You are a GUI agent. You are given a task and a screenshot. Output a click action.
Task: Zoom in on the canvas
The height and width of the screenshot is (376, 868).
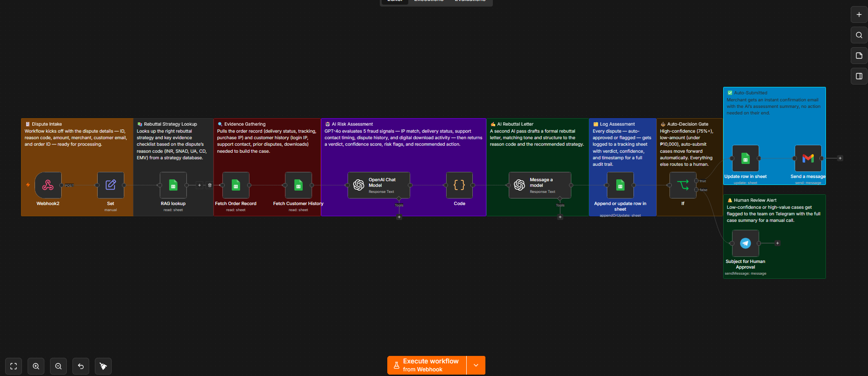pyautogui.click(x=36, y=366)
